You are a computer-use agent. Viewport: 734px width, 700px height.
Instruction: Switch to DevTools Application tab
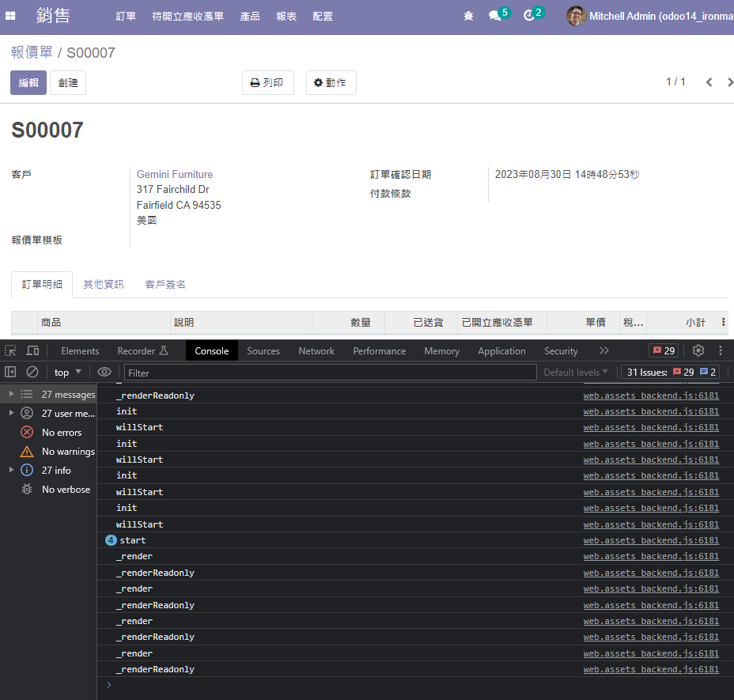coord(501,350)
